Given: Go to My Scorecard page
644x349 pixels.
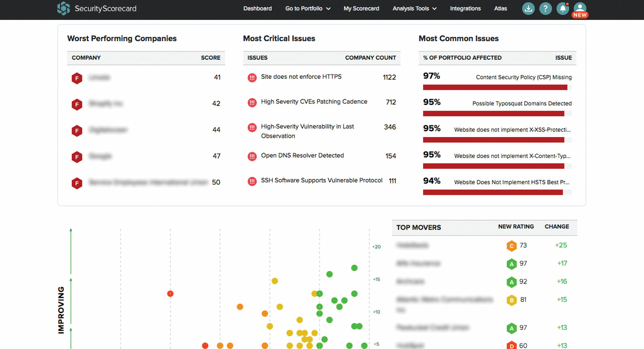Looking at the screenshot, I should [361, 8].
